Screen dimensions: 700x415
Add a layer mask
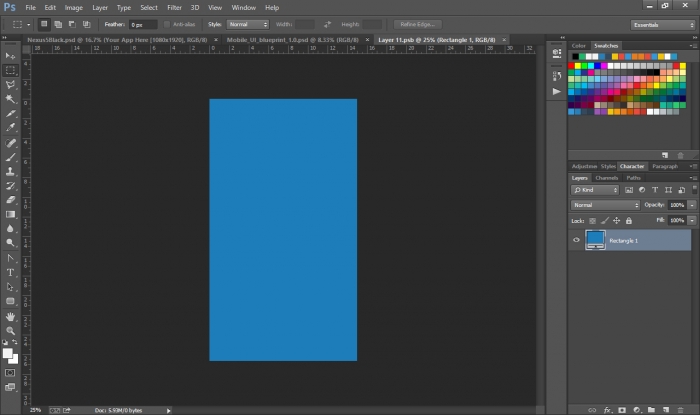click(622, 410)
